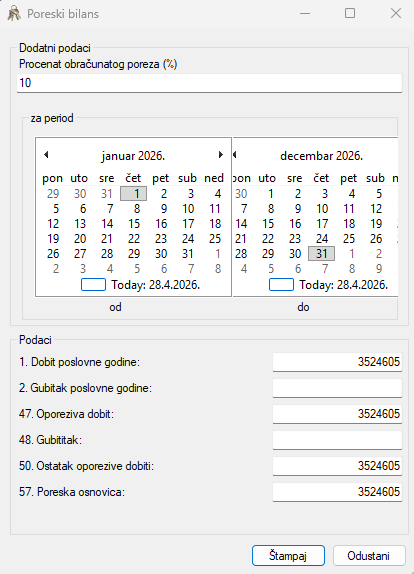
Task: Minimize the Poreski bilans window
Action: click(x=305, y=14)
